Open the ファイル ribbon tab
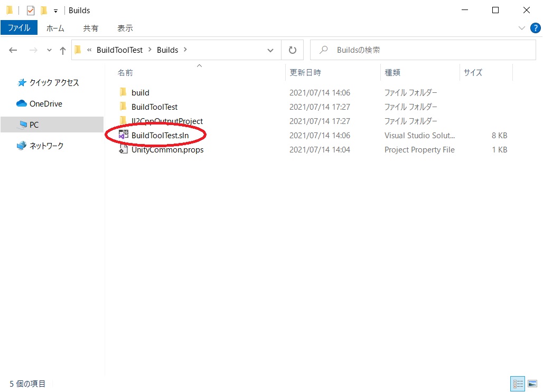 click(x=19, y=28)
